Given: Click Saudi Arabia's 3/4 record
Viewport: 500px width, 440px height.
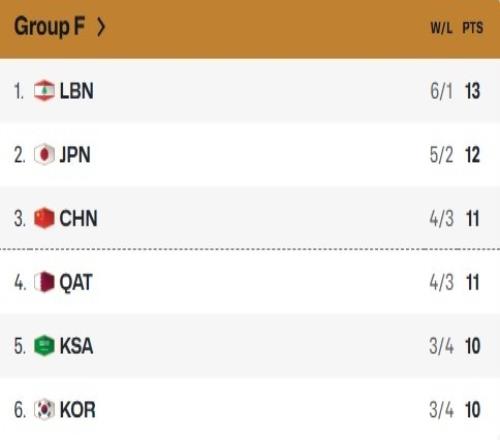Looking at the screenshot, I should (441, 346).
